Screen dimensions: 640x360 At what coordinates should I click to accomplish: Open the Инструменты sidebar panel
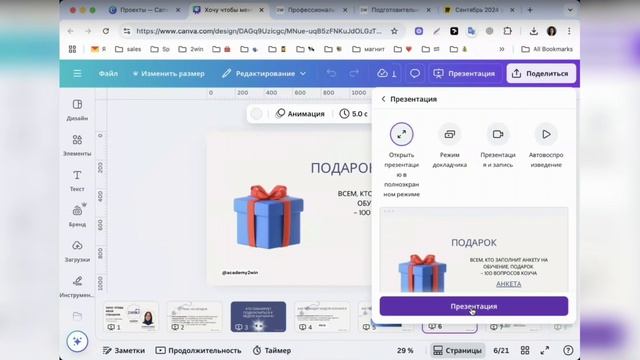pos(77,287)
